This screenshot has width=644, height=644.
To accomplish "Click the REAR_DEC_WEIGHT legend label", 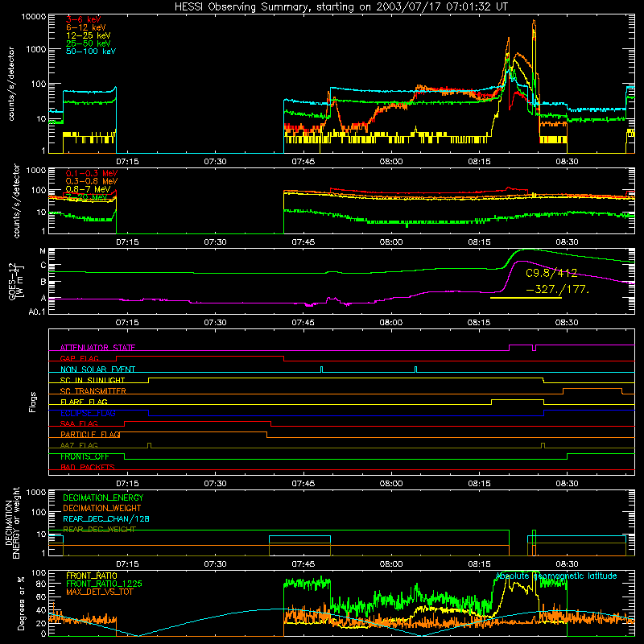I will point(99,530).
